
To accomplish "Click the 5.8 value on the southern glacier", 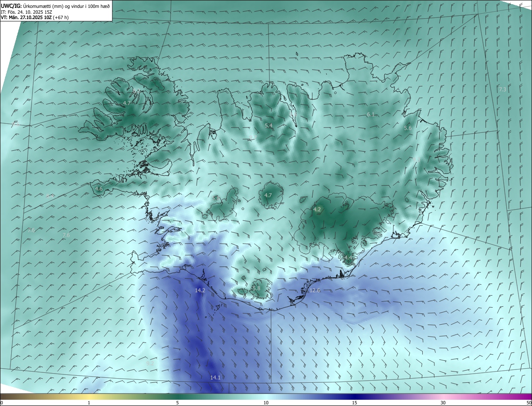I will point(256,288).
